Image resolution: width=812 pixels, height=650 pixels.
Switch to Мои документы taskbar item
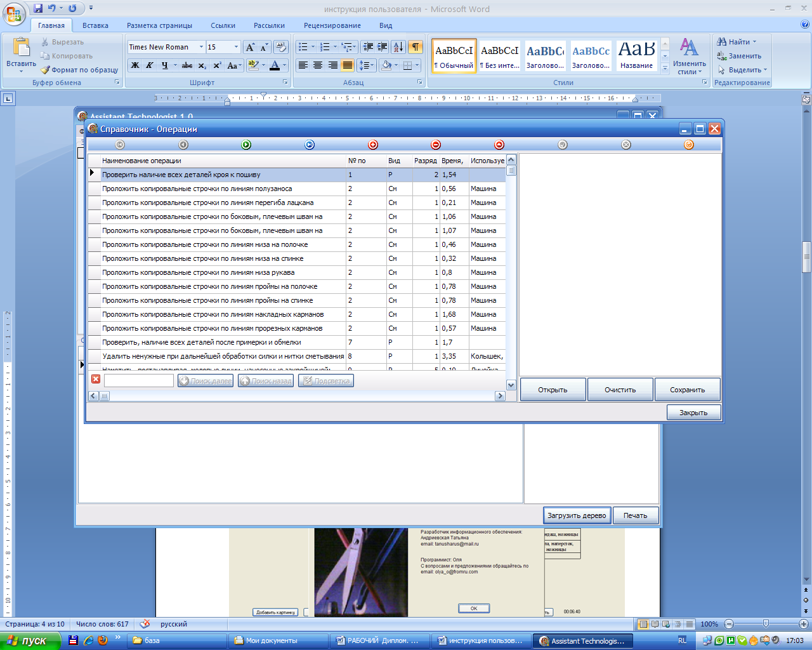tap(278, 640)
